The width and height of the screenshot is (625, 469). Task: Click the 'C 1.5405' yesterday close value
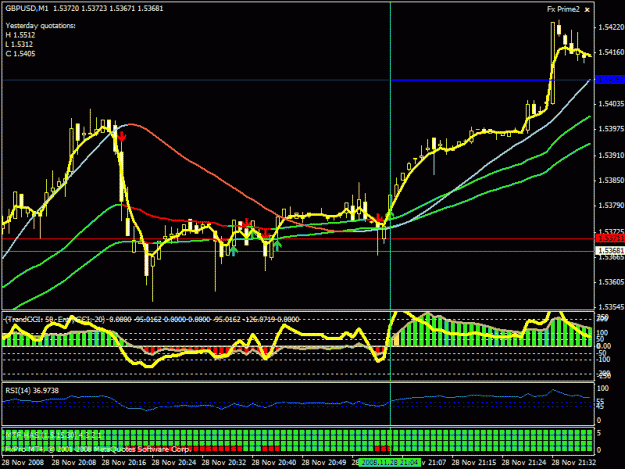click(x=20, y=54)
